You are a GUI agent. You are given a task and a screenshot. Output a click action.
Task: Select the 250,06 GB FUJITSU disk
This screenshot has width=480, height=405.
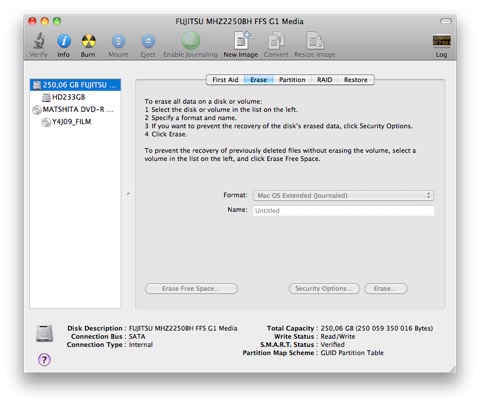click(x=75, y=85)
